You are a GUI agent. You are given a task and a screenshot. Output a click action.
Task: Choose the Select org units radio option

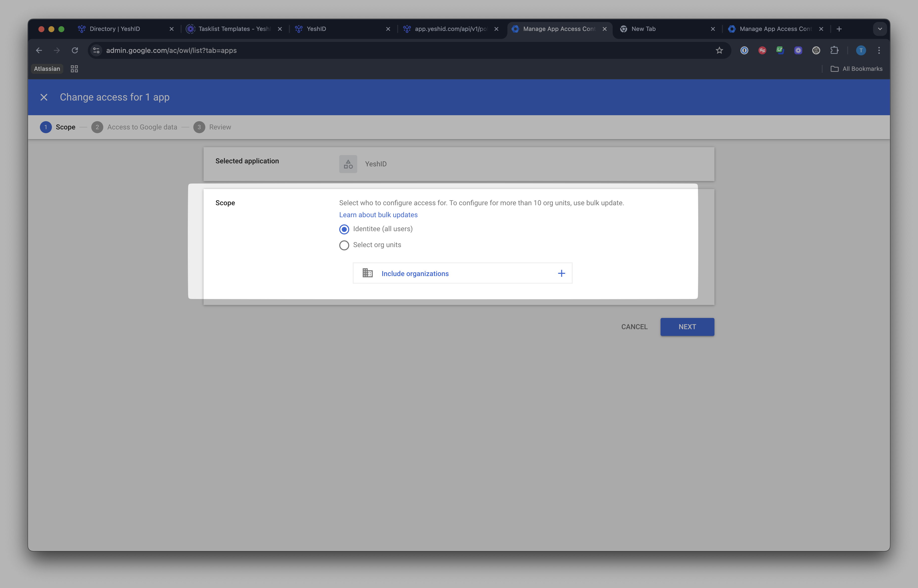pos(344,245)
